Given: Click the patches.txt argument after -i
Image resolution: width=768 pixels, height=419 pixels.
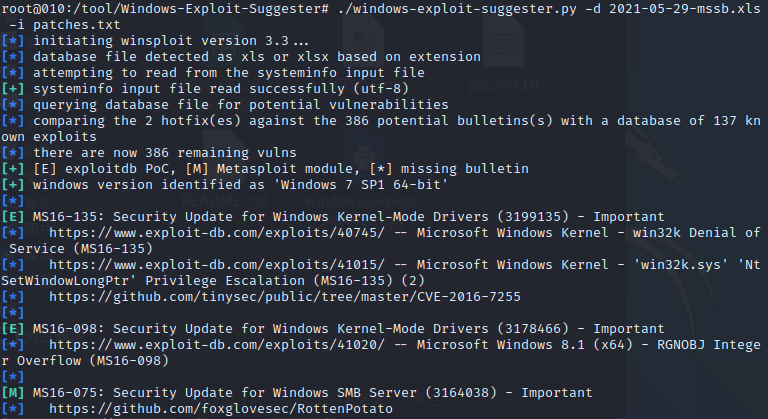Looking at the screenshot, I should pyautogui.click(x=77, y=25).
